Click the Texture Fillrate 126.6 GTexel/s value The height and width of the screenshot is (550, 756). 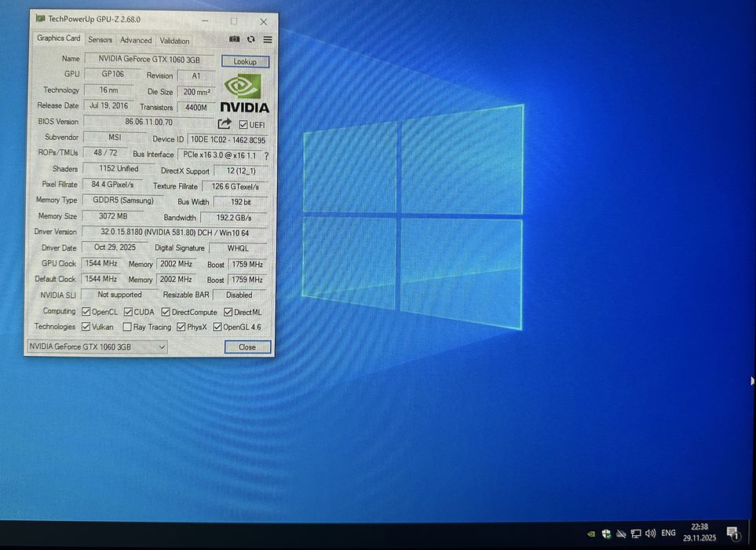(x=235, y=186)
